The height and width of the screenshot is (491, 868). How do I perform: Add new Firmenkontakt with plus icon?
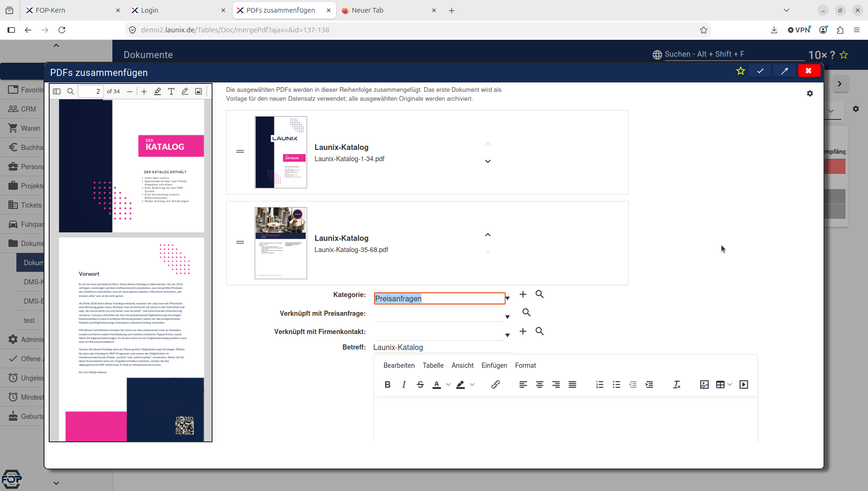coord(523,331)
